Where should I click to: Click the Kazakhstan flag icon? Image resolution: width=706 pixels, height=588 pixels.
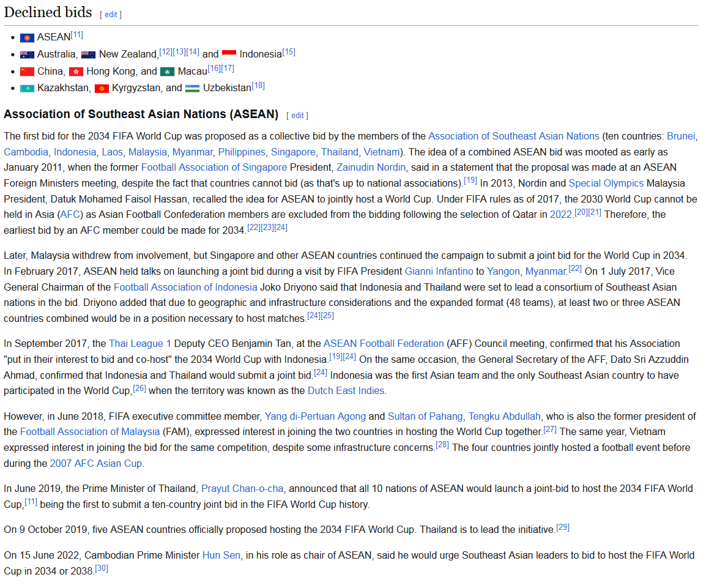coord(27,88)
